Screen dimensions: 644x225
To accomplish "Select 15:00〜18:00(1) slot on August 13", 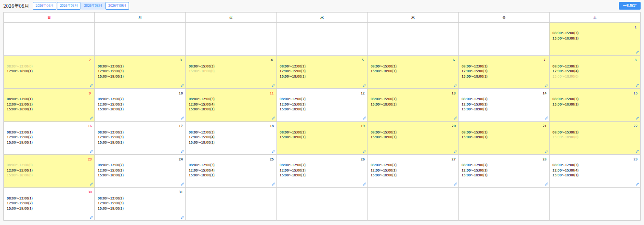I will tap(383, 105).
